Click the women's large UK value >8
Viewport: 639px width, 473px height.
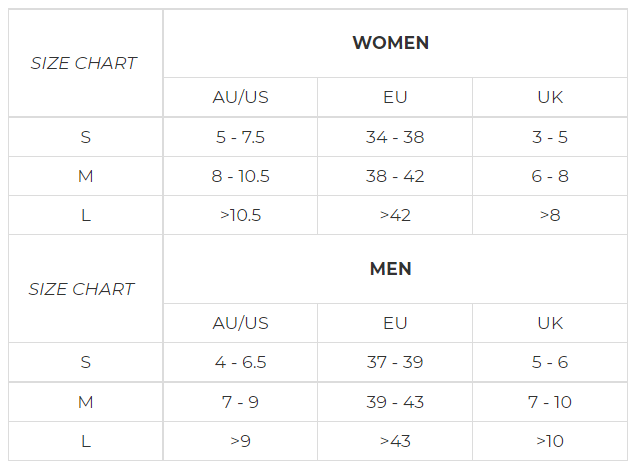tap(550, 215)
